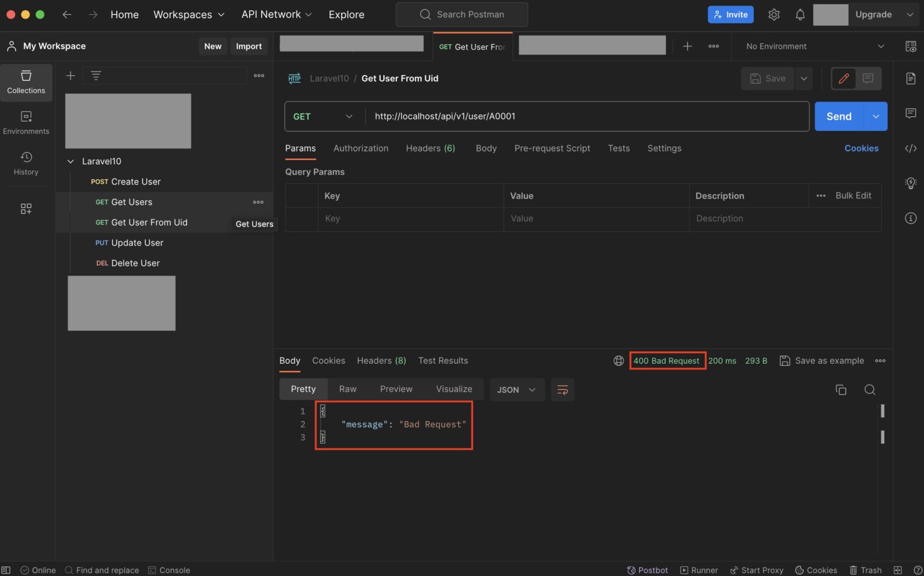Open the History panel
The image size is (924, 576).
[26, 163]
